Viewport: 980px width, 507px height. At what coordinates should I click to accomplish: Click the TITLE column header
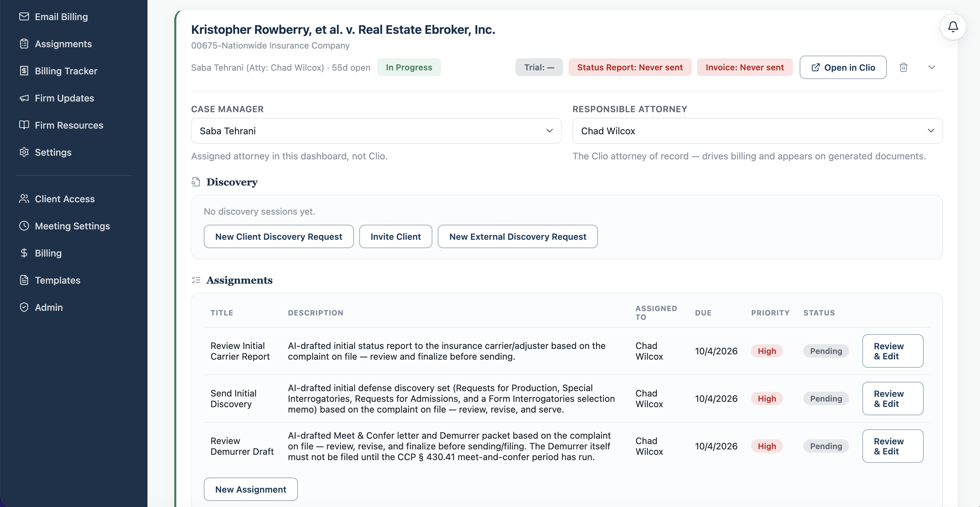[222, 312]
